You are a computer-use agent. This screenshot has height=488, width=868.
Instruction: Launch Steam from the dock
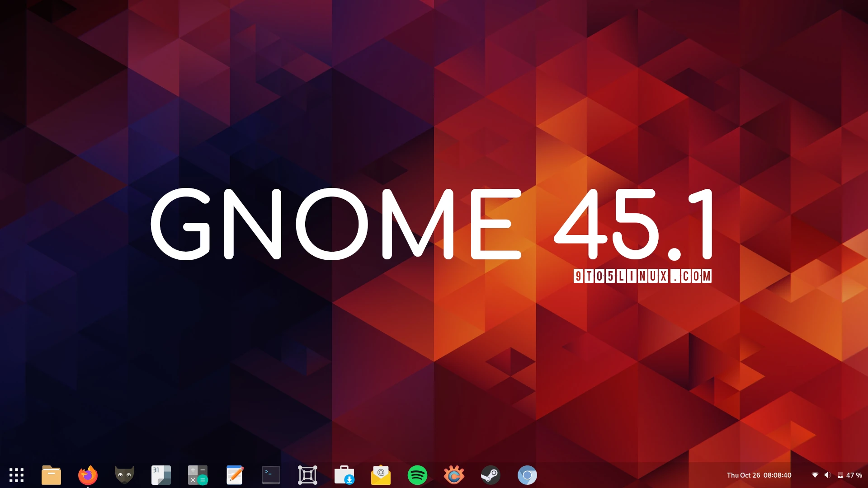click(490, 475)
